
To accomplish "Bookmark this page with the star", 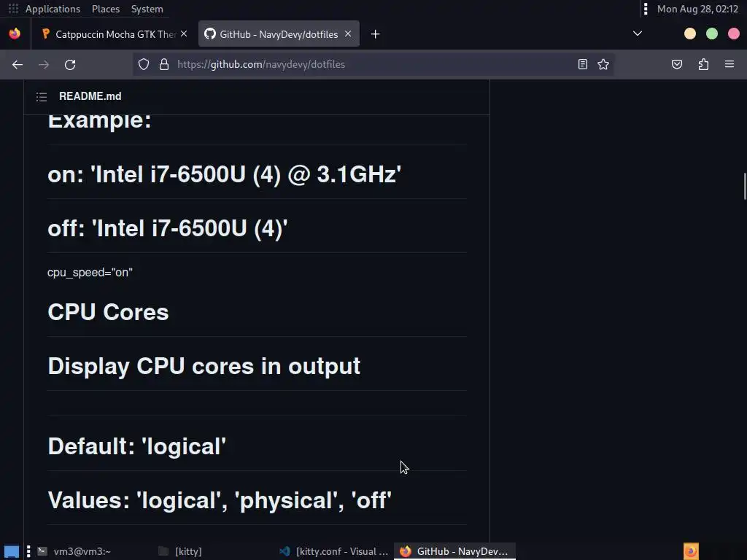I will pyautogui.click(x=603, y=64).
